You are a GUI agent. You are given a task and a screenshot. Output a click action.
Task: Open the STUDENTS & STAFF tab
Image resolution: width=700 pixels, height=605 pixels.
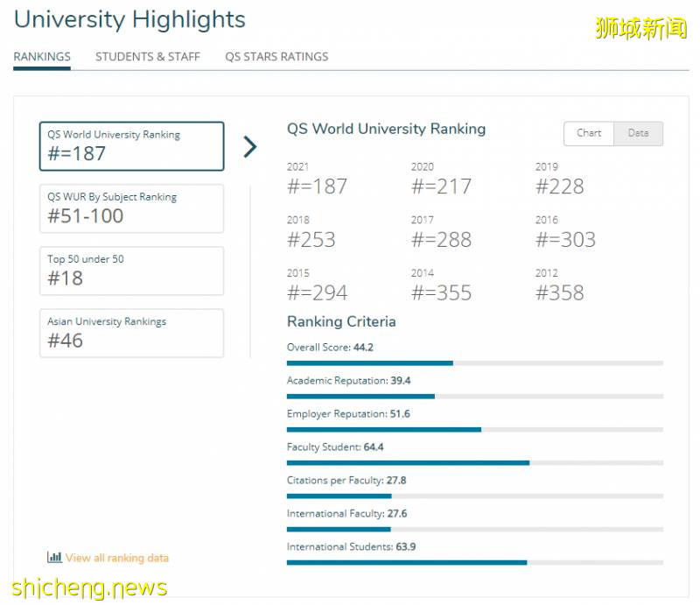pos(148,57)
